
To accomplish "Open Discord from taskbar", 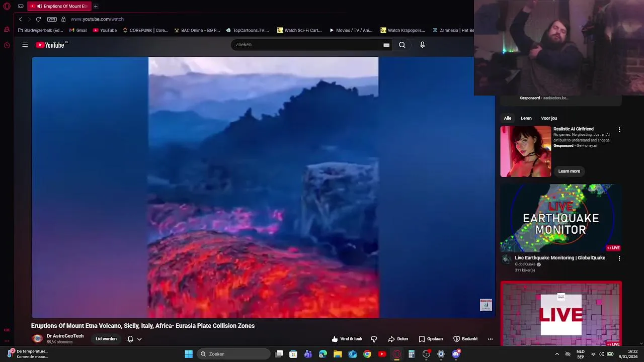I will tap(456, 354).
